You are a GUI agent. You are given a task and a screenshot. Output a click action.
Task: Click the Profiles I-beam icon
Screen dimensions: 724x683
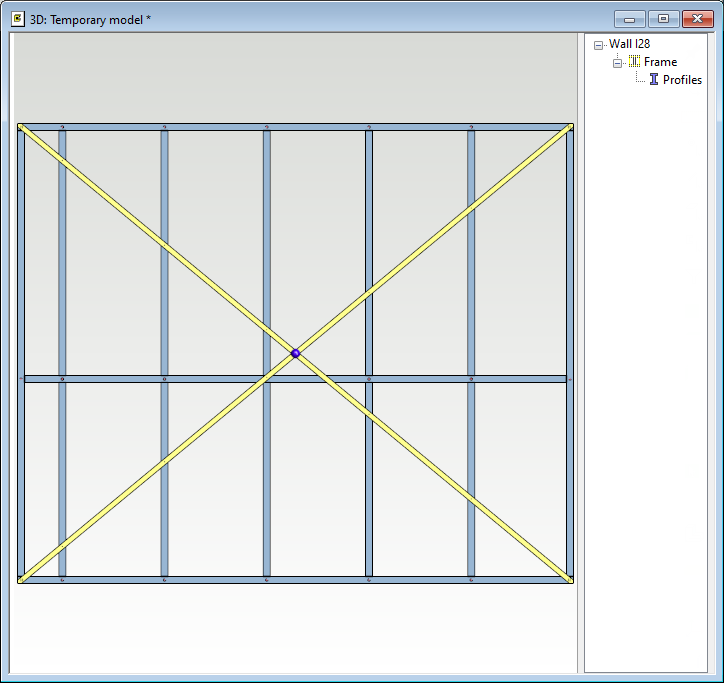click(654, 80)
